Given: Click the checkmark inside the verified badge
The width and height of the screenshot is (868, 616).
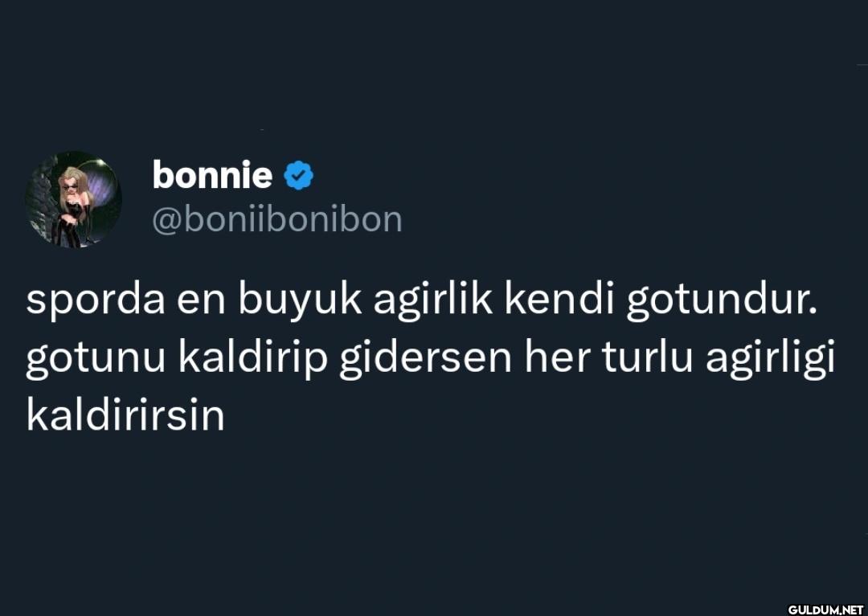Looking at the screenshot, I should click(x=299, y=175).
